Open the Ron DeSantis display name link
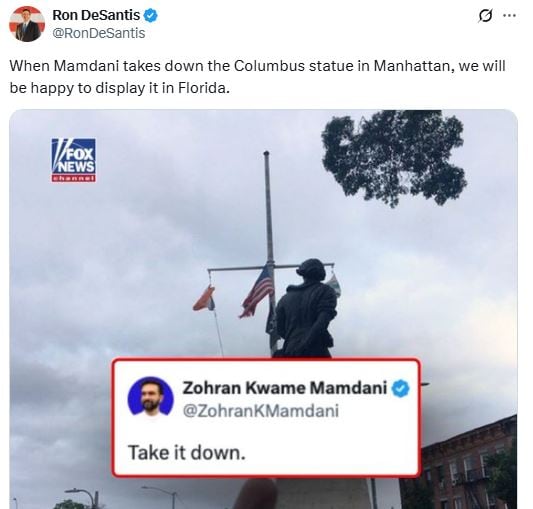This screenshot has width=533, height=509. click(x=96, y=15)
